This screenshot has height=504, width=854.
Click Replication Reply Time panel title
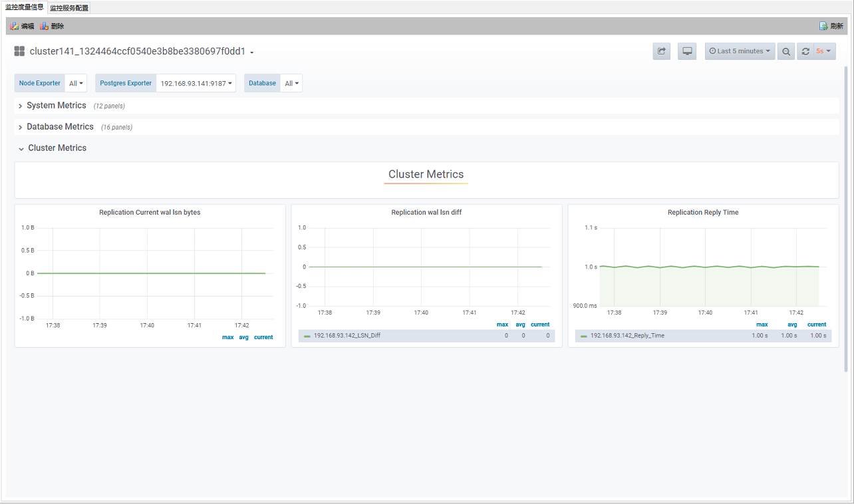(703, 213)
